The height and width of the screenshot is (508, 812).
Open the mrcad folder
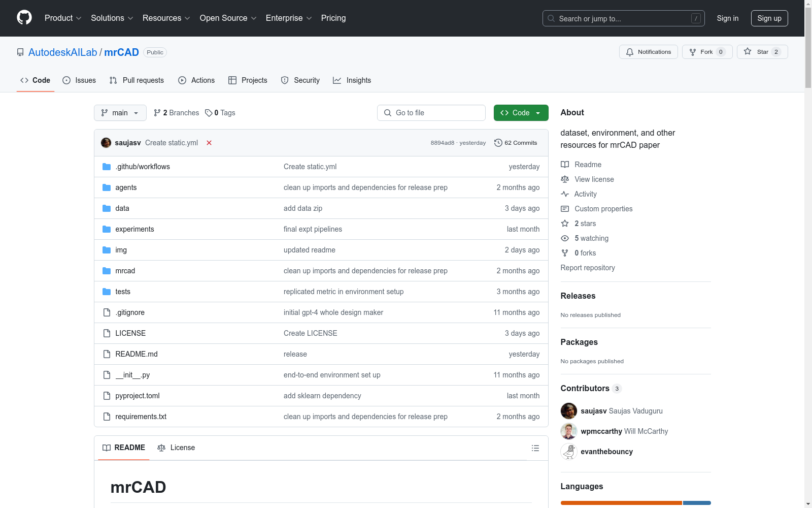(x=125, y=271)
